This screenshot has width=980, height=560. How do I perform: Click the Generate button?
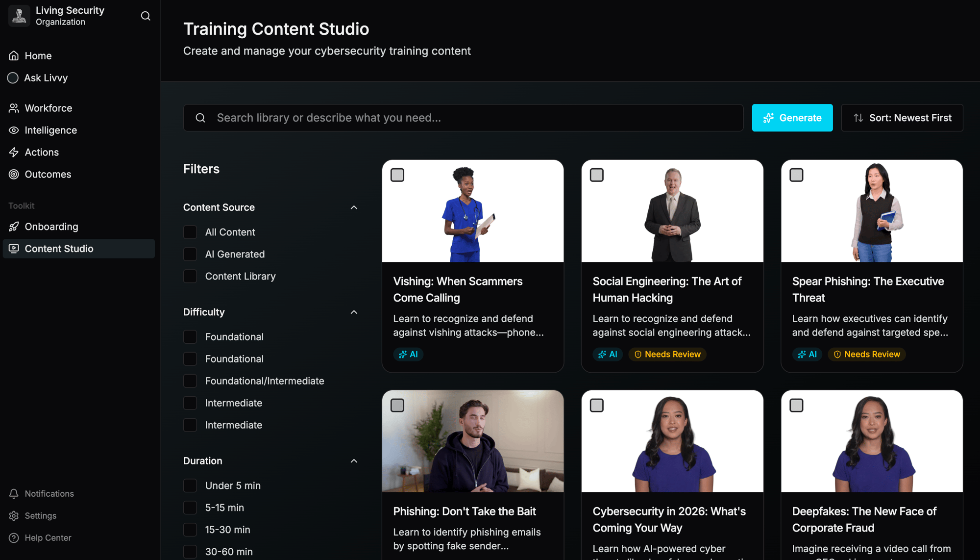[792, 118]
